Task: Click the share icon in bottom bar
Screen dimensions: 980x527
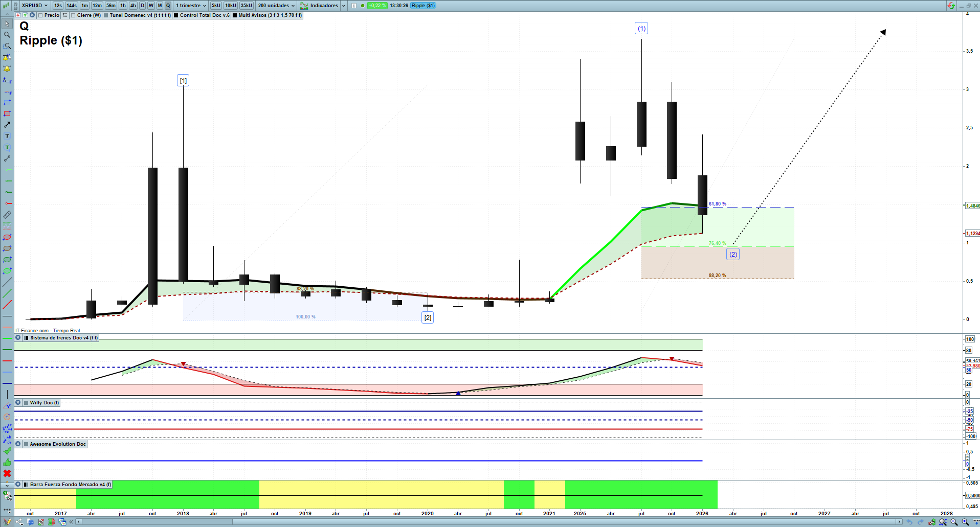Action: point(19,522)
